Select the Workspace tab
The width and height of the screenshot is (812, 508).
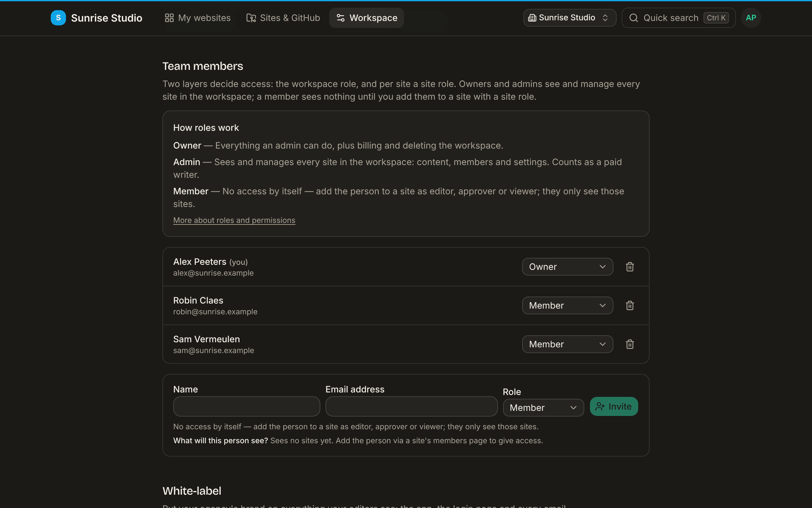coord(366,18)
